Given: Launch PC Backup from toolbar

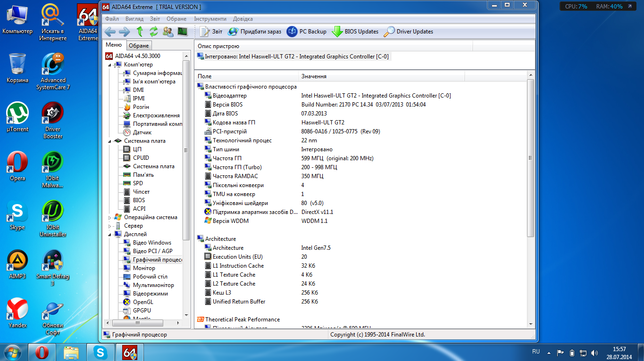Looking at the screenshot, I should (306, 32).
